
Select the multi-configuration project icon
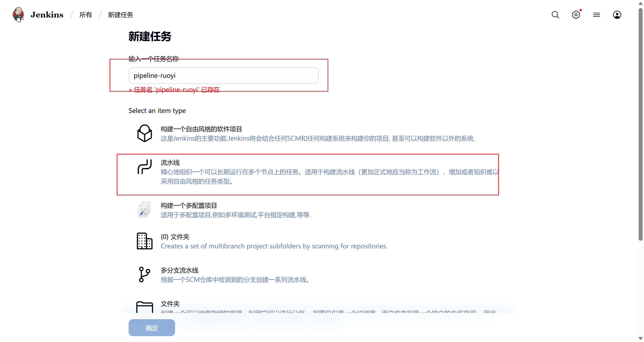144,209
